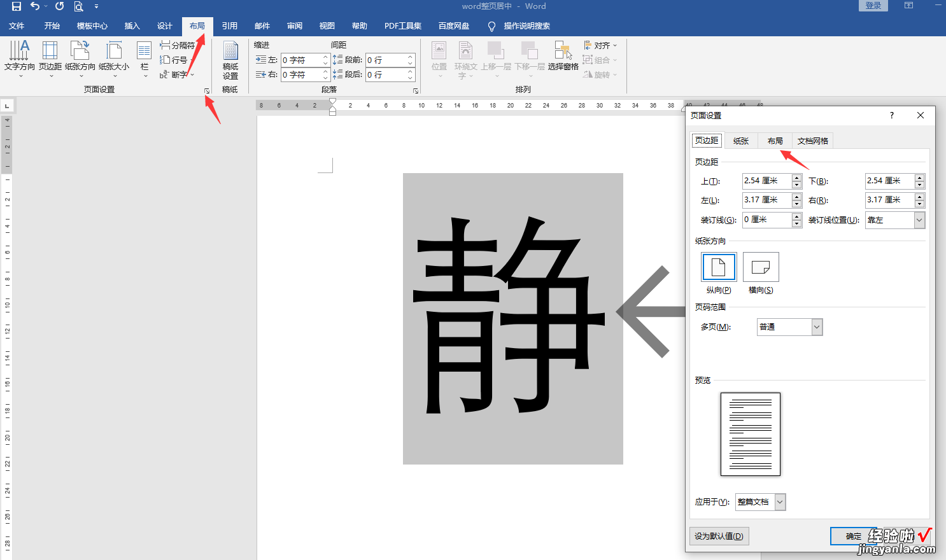Screen dimensions: 946x560
Task: Open the 行号 line numbers menu
Action: [x=176, y=60]
